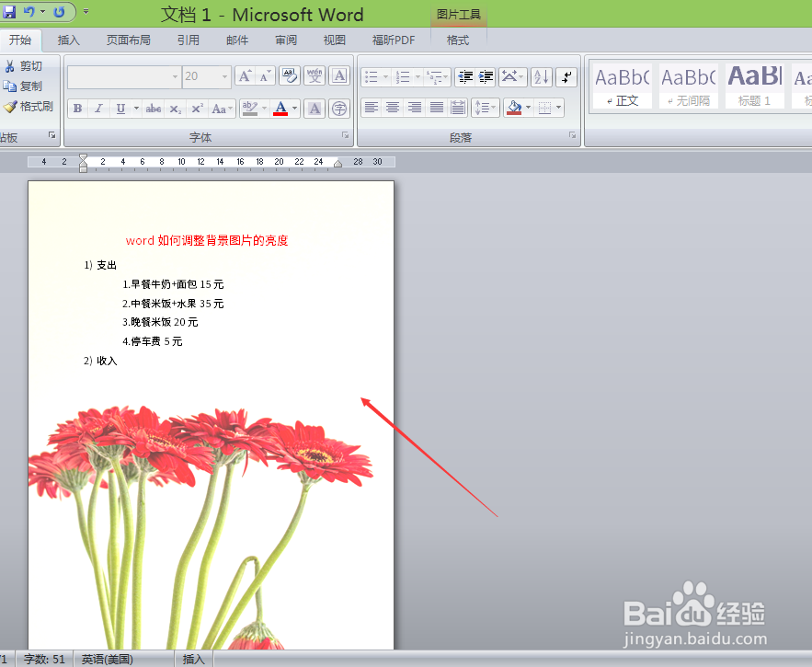Switch to the 插入 ribbon tab

pyautogui.click(x=69, y=40)
